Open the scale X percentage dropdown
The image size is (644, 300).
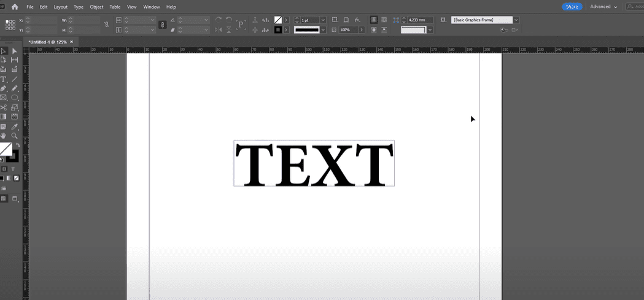coord(153,20)
